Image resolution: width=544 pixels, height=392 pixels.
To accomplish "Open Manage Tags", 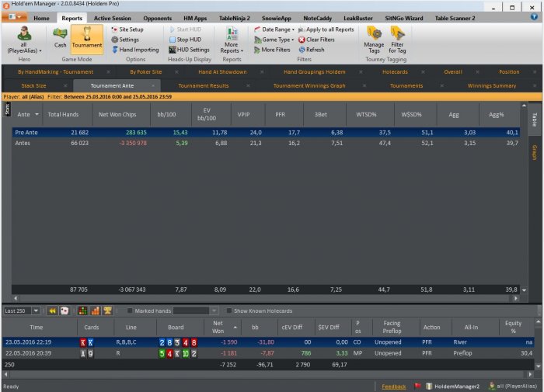I will [374, 40].
